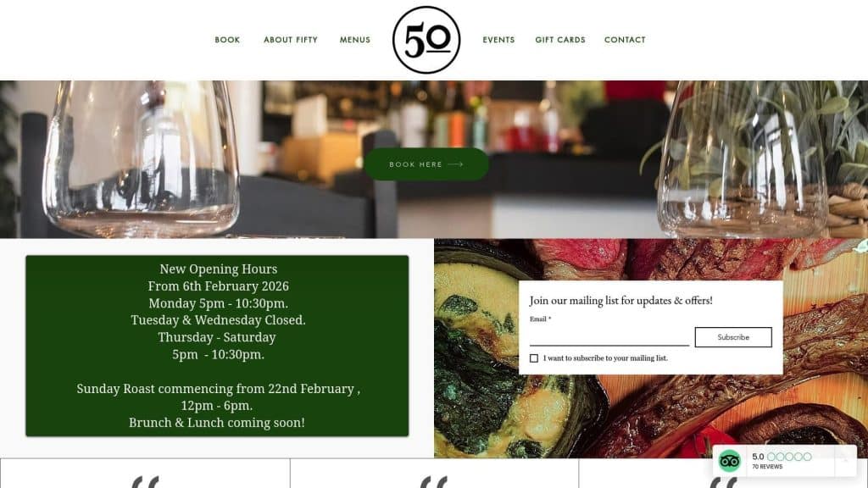
Task: Open the About Fifty menu item
Action: click(x=291, y=40)
